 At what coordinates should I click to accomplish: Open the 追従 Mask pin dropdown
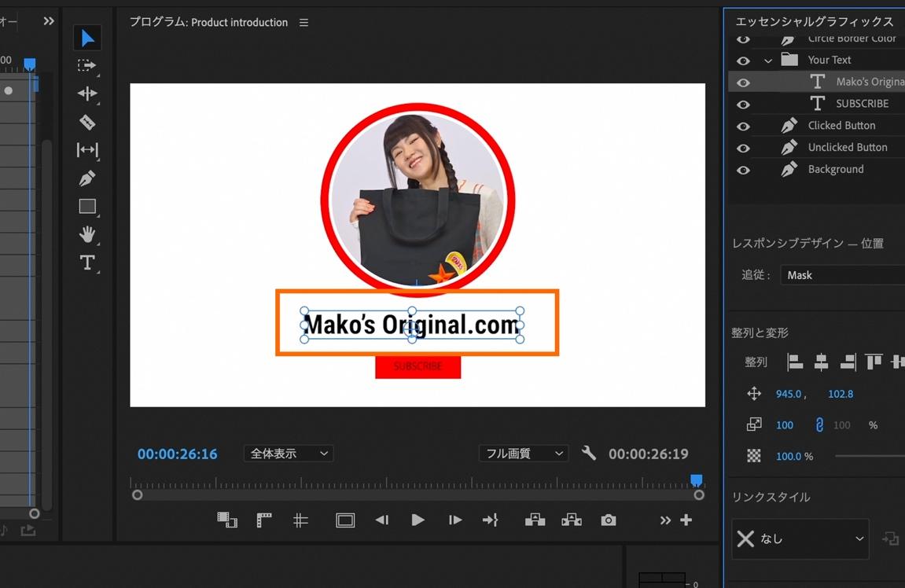pyautogui.click(x=843, y=275)
